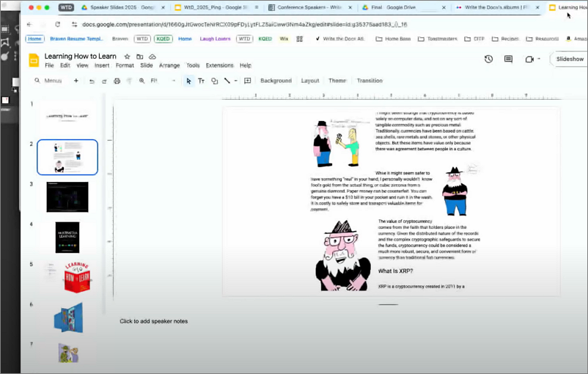Click the presentation title Learning How to Learn
The height and width of the screenshot is (374, 588).
tap(80, 56)
